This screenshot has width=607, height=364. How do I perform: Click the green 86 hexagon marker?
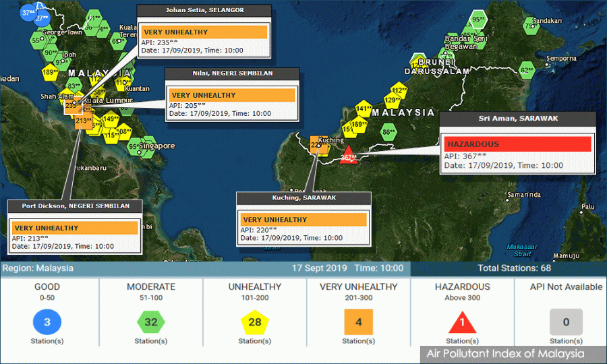coord(388,132)
